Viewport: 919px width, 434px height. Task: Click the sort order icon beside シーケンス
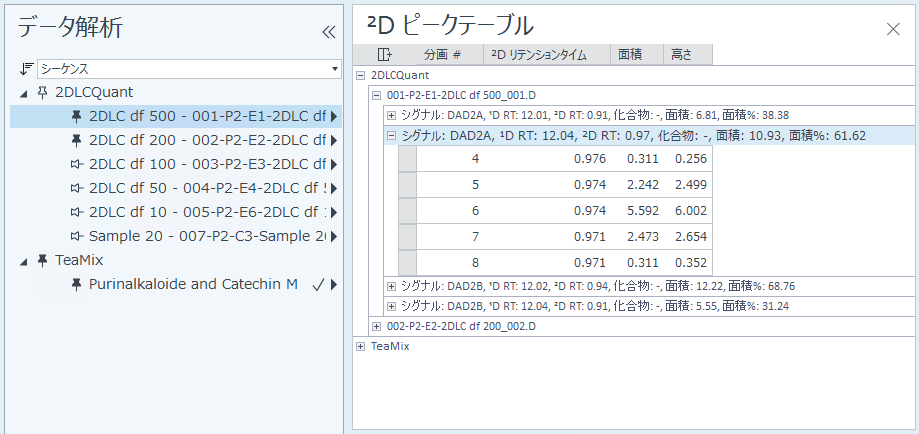click(26, 69)
